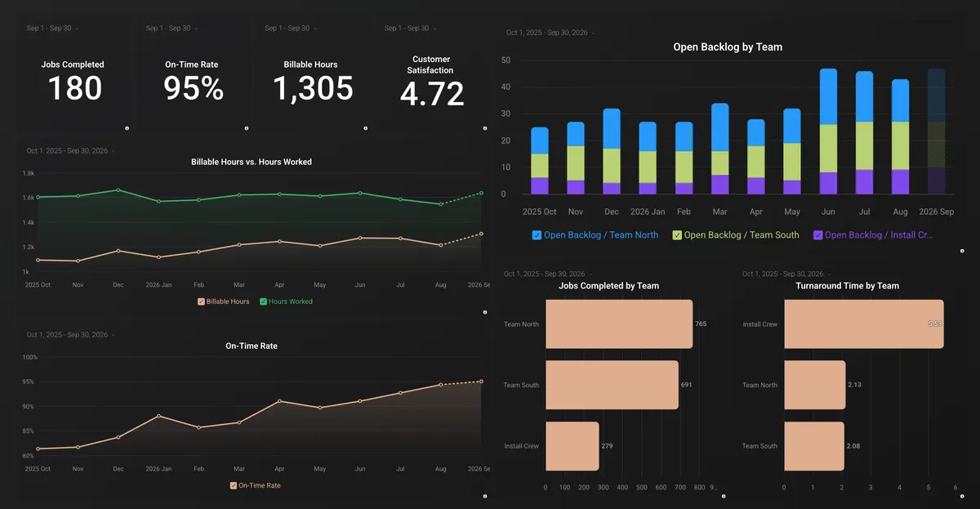Open date range dropdown above Turnaround Time by Team
The width and height of the screenshot is (980, 509).
point(786,274)
